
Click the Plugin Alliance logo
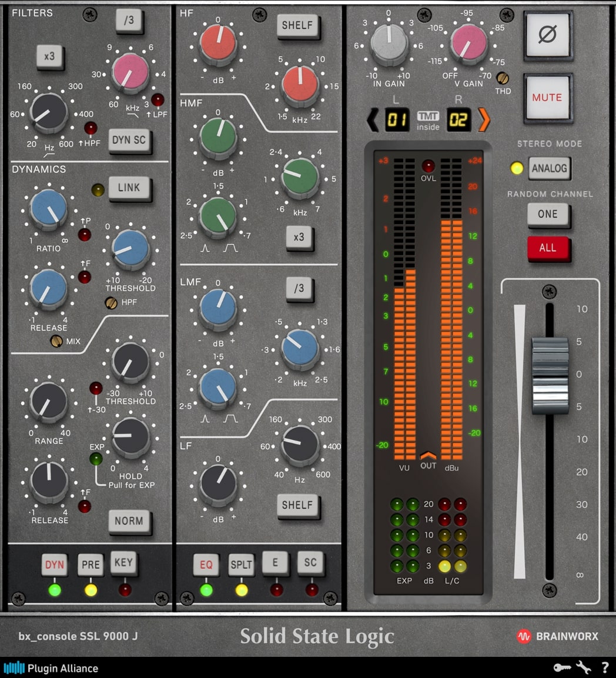tap(51, 668)
